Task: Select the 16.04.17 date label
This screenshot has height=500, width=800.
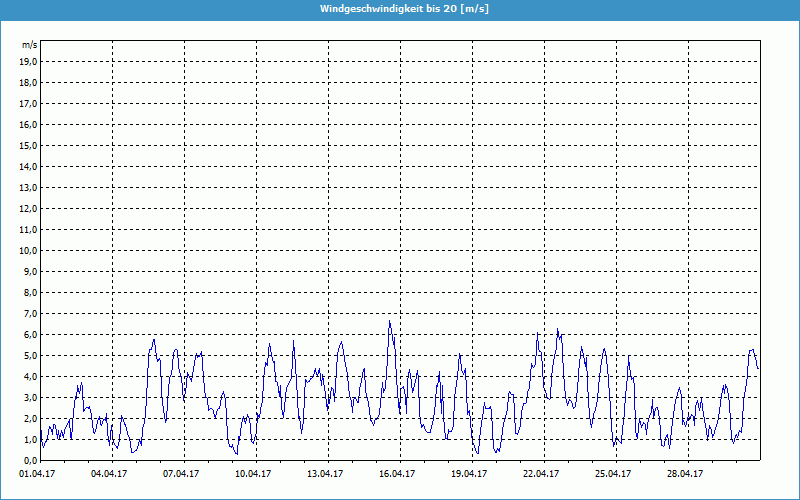Action: point(400,474)
